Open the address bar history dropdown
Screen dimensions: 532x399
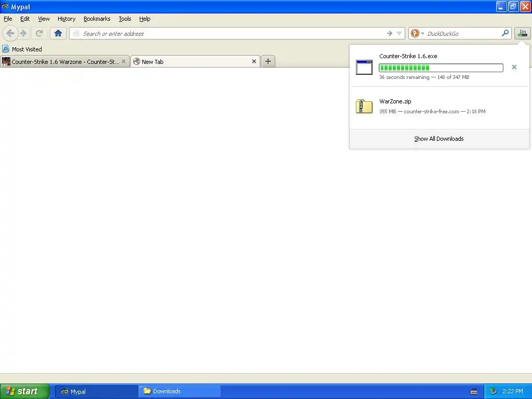pos(400,33)
